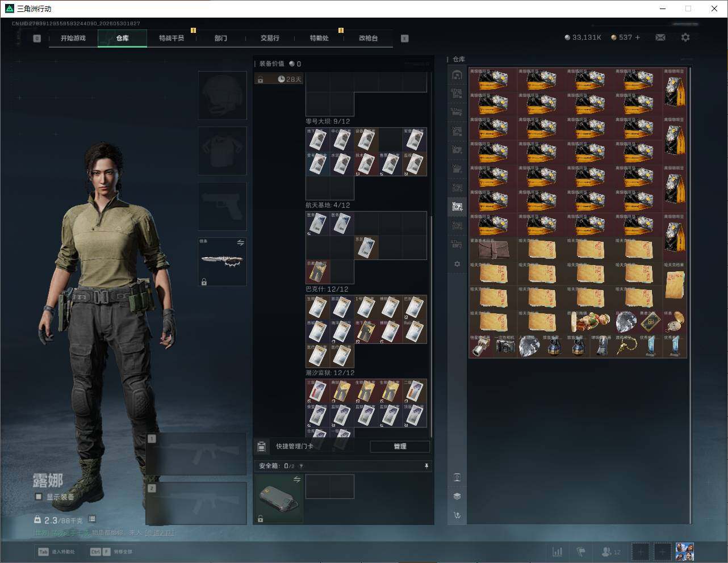728x563 pixels.
Task: Click the warehouse stack layers icon
Action: pos(457,496)
